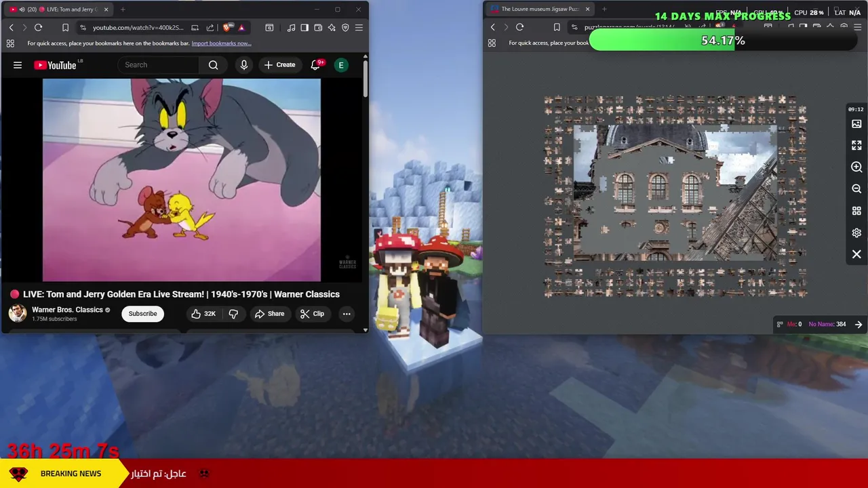Image resolution: width=868 pixels, height=488 pixels.
Task: Toggle puzzle fullscreen mode
Action: 856,146
